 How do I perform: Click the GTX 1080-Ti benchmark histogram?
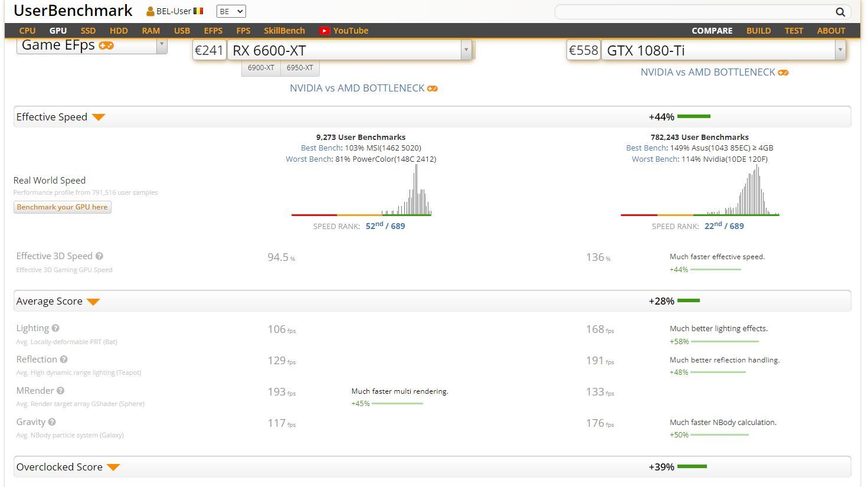click(700, 190)
